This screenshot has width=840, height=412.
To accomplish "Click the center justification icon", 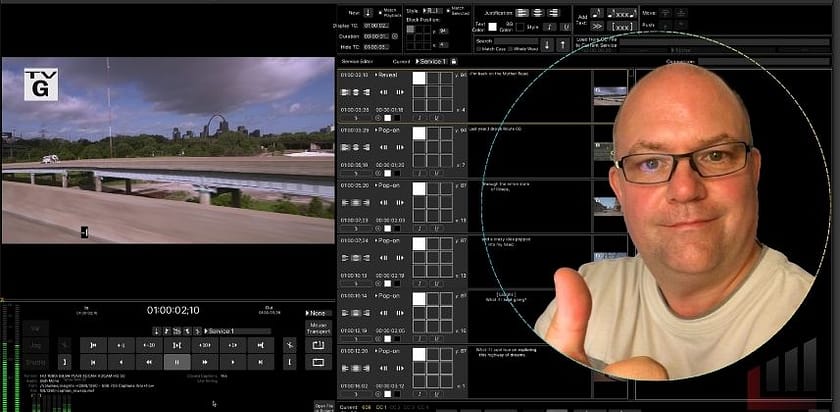I will point(538,12).
